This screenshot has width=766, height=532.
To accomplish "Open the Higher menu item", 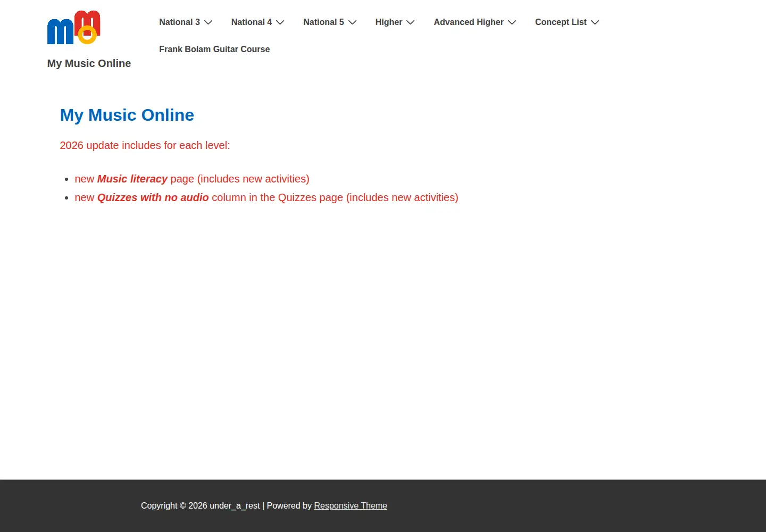I will click(388, 22).
